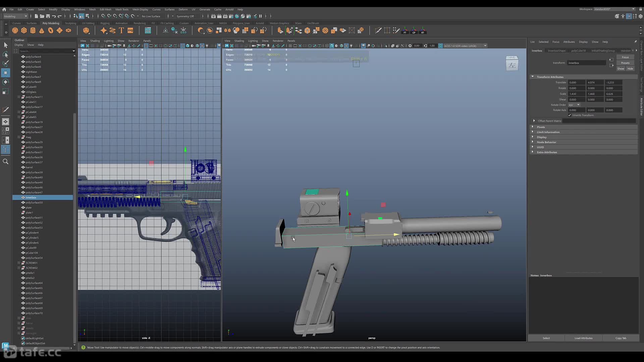Click the CP shelf icon

[x=414, y=31]
